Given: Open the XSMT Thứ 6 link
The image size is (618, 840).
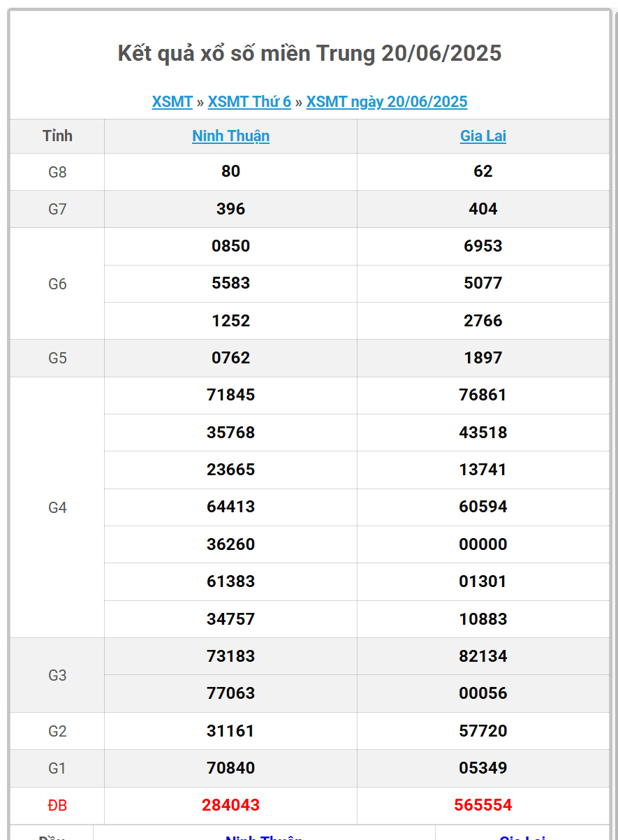Looking at the screenshot, I should [249, 101].
